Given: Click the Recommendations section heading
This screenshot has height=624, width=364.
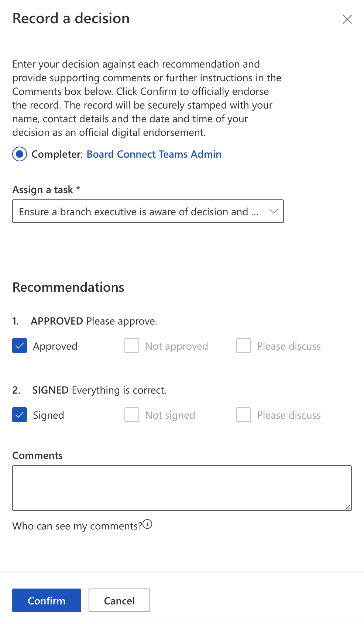Looking at the screenshot, I should pos(68,287).
